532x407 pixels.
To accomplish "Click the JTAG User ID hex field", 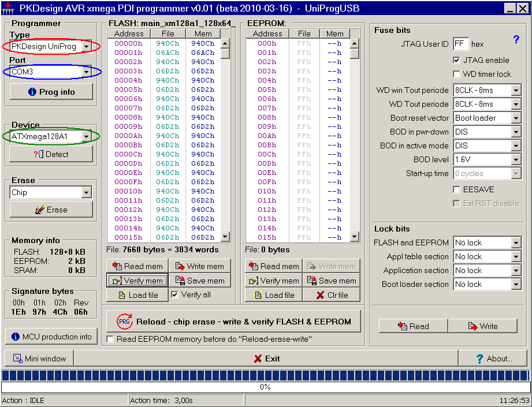I will [x=461, y=44].
